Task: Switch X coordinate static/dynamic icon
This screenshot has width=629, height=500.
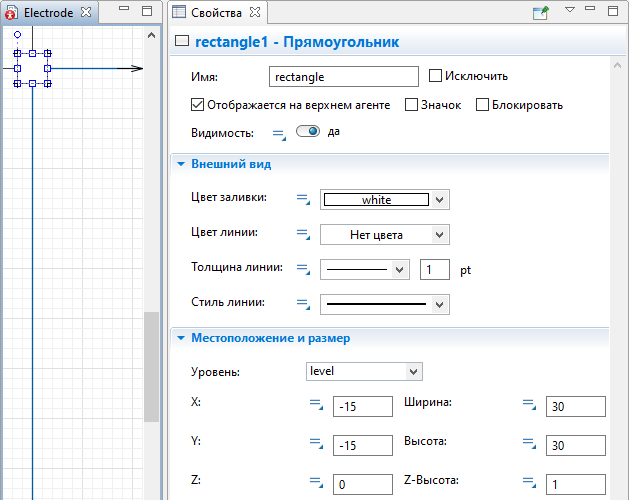Action: [316, 404]
